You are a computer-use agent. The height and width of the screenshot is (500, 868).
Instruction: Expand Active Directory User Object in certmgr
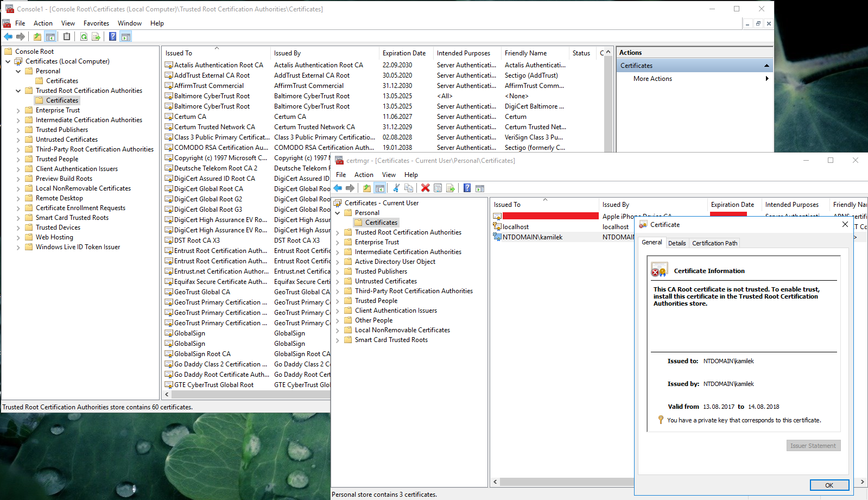coord(338,262)
